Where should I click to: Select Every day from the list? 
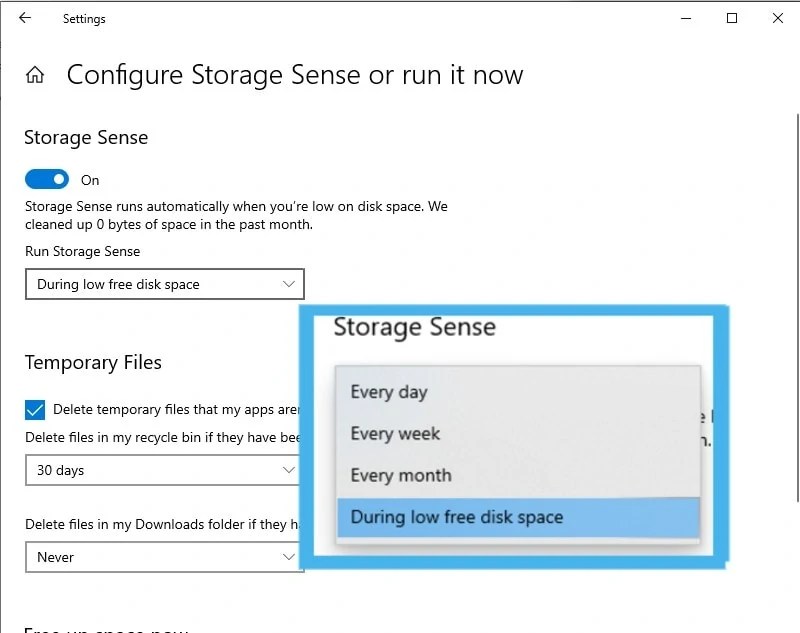tap(389, 392)
